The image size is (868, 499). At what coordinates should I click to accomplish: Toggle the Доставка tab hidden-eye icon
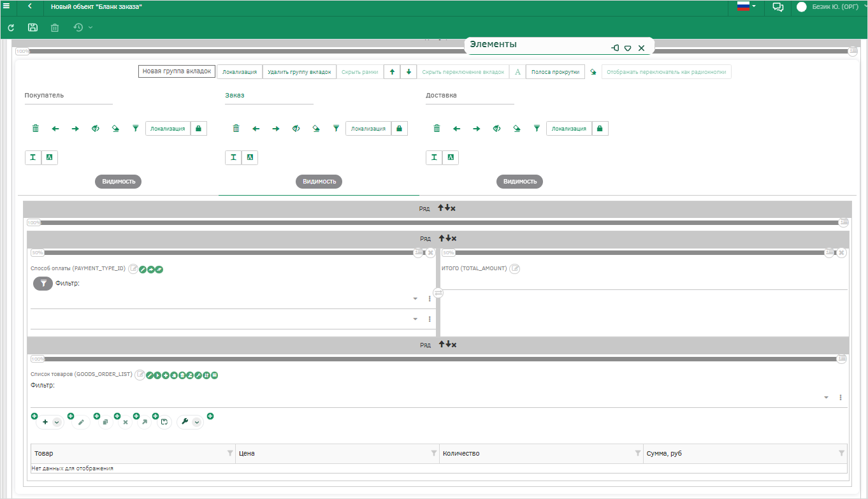click(496, 129)
